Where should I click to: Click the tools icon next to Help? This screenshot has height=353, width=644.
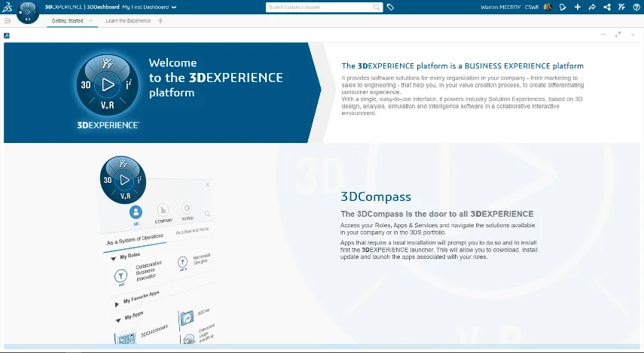click(x=621, y=8)
